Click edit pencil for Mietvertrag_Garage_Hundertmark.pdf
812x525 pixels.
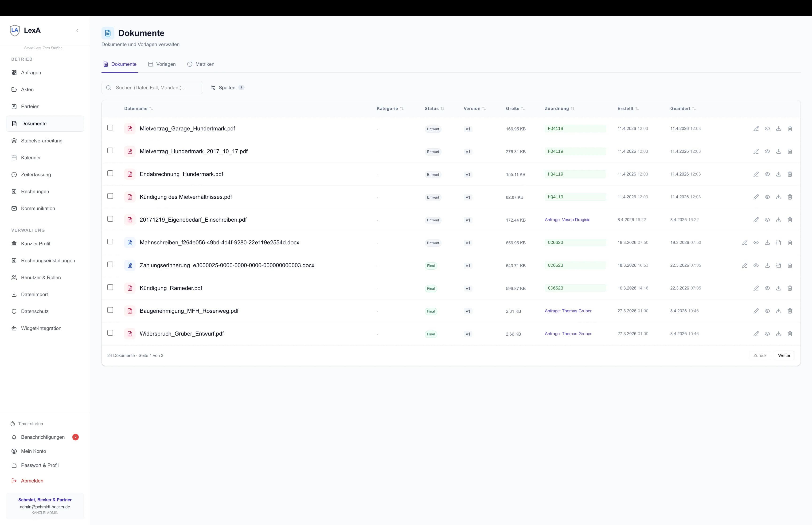pos(756,129)
